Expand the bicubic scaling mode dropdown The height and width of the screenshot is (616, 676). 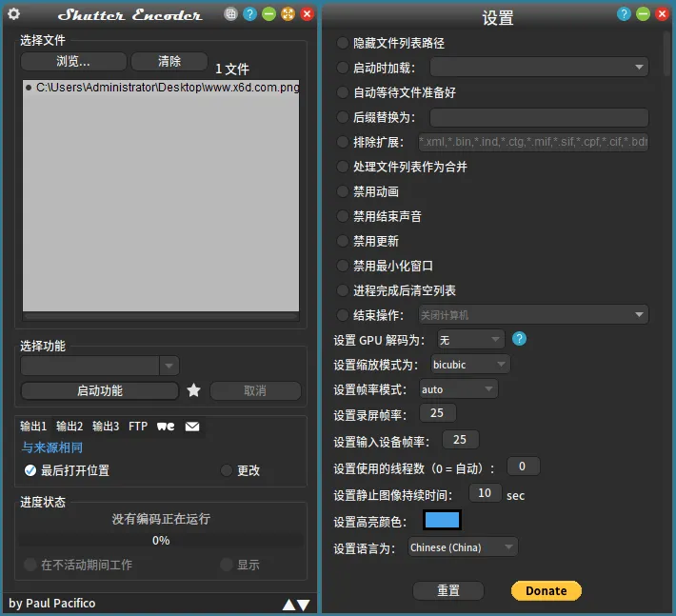(469, 365)
